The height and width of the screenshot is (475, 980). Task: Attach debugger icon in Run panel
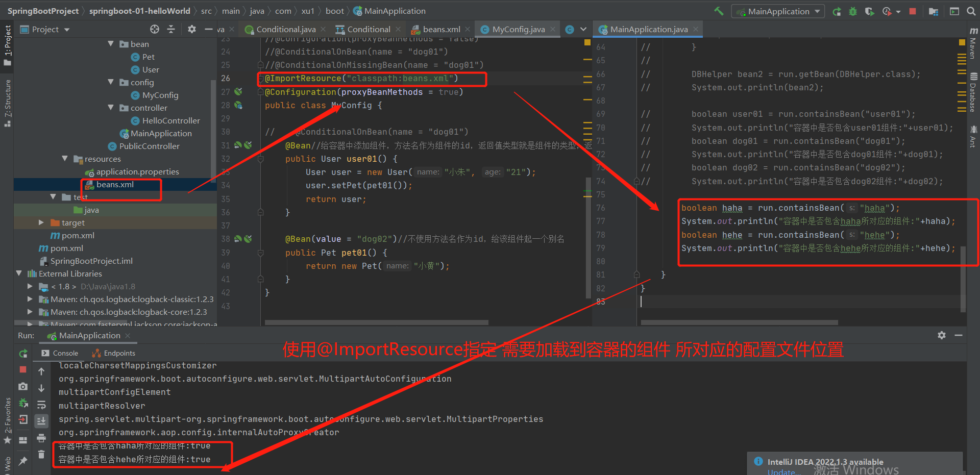23,403
